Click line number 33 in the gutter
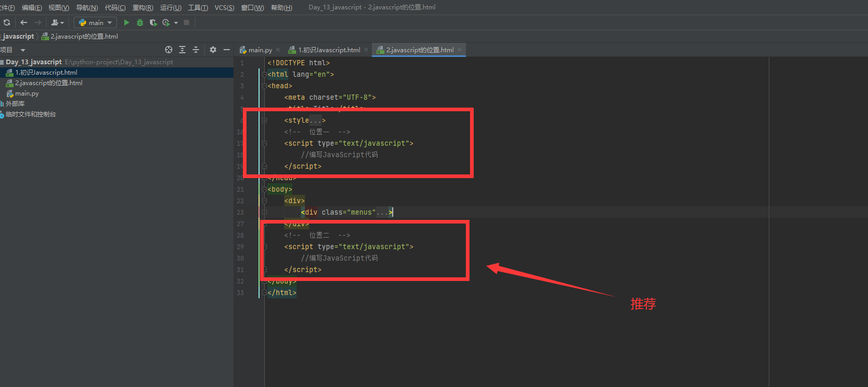This screenshot has width=868, height=387. point(240,293)
